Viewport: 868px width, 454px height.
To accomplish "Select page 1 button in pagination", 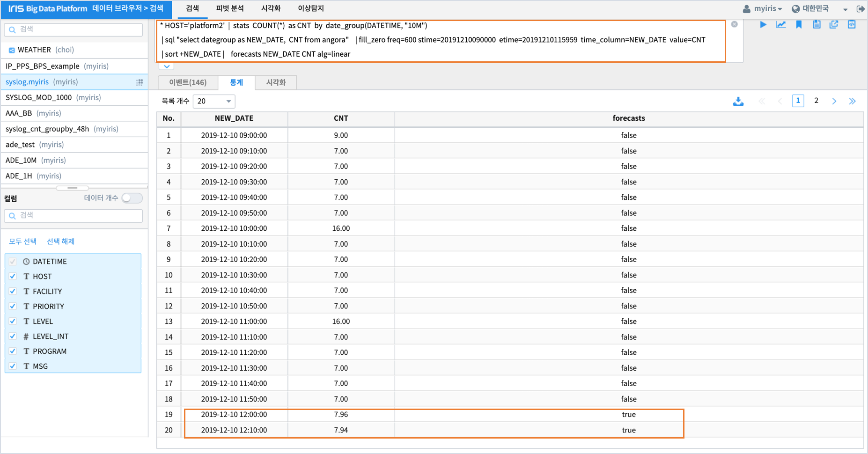I will pyautogui.click(x=798, y=101).
